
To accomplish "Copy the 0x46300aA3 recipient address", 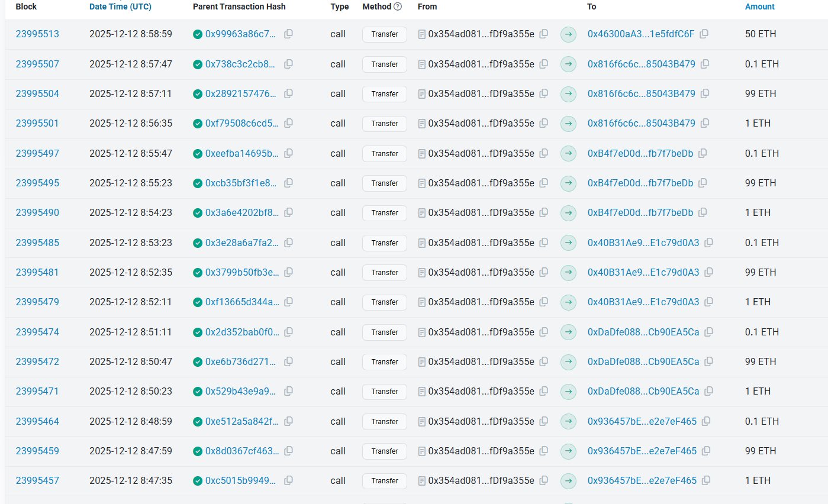I will (x=704, y=34).
